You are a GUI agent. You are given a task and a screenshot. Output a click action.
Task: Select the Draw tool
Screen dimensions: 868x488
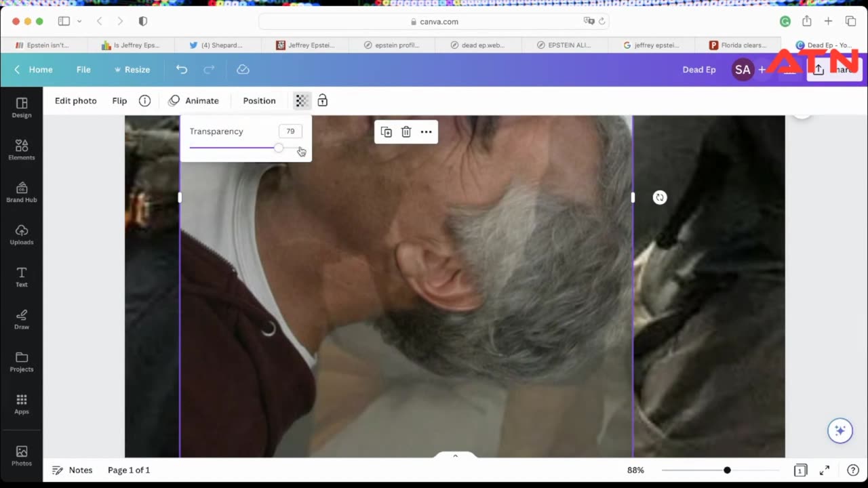point(22,319)
